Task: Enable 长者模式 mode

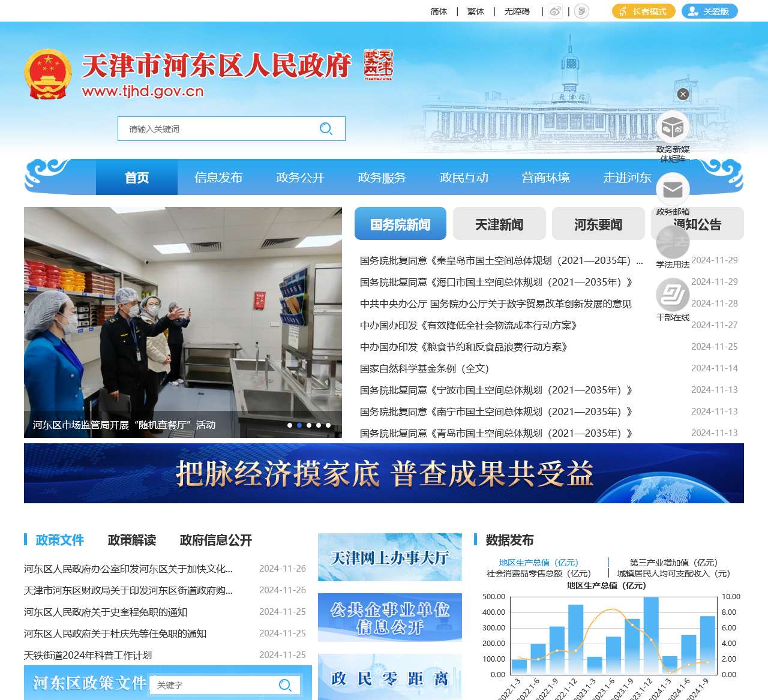Action: click(643, 10)
